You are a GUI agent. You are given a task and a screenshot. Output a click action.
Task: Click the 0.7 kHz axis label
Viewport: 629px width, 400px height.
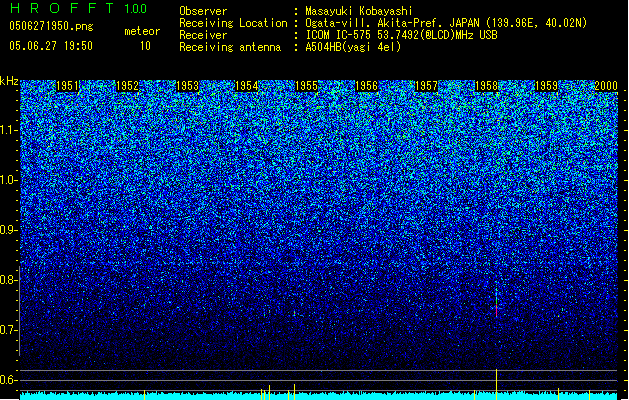[9, 330]
